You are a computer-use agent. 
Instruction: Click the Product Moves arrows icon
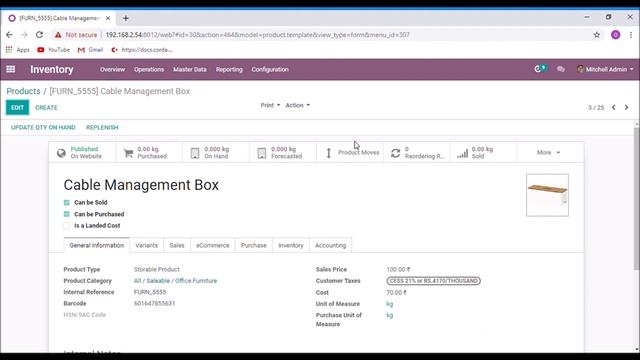coord(329,153)
